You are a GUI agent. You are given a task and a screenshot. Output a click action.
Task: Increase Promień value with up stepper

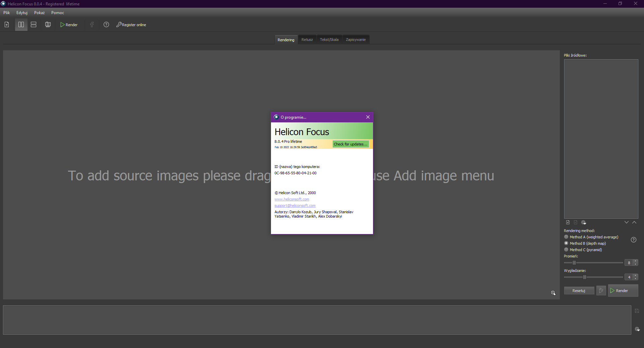636,262
